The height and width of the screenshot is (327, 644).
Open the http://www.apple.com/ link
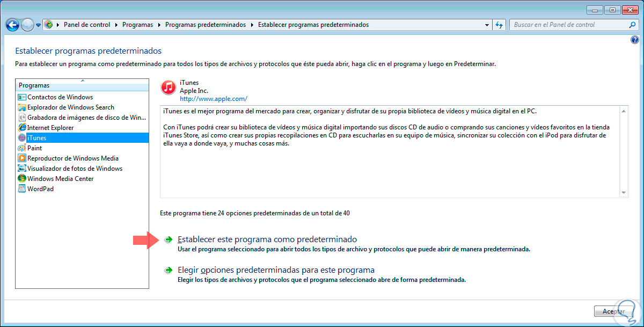click(x=214, y=99)
